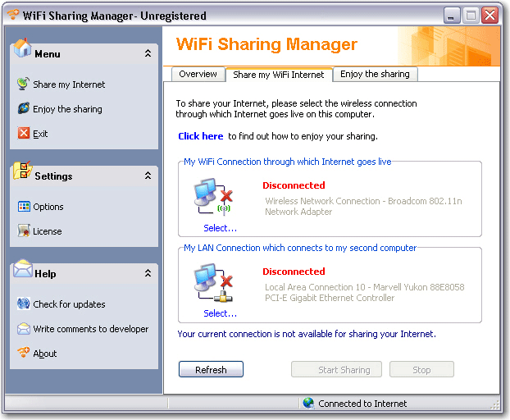This screenshot has width=510, height=420.
Task: Open the About entry
Action: [x=45, y=354]
